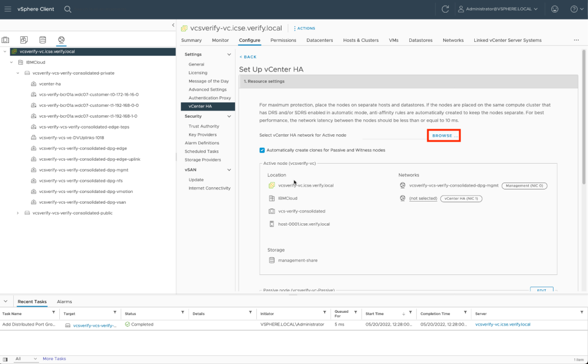
Task: Open the Help question mark menu
Action: [x=575, y=9]
